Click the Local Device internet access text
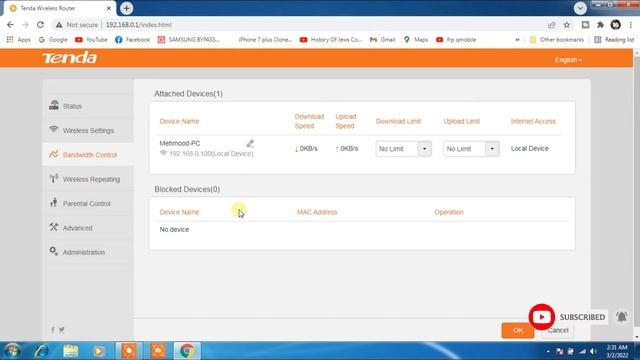 click(529, 149)
